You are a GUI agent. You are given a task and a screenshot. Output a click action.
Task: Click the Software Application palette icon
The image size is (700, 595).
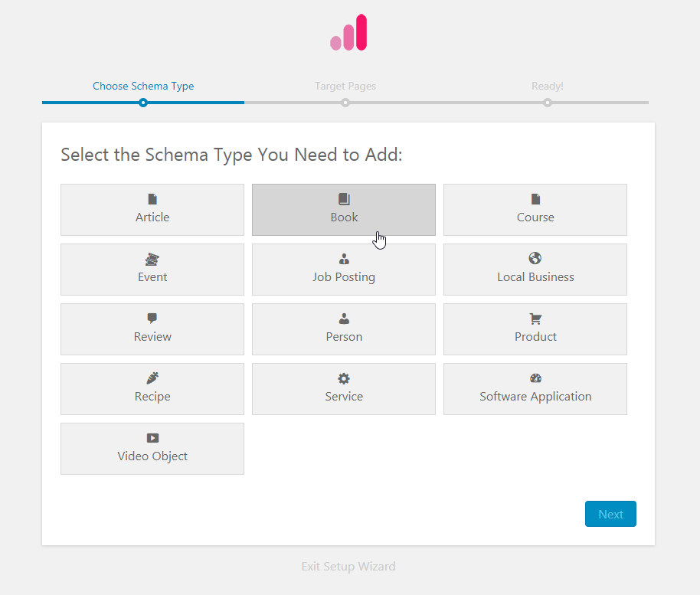(535, 378)
